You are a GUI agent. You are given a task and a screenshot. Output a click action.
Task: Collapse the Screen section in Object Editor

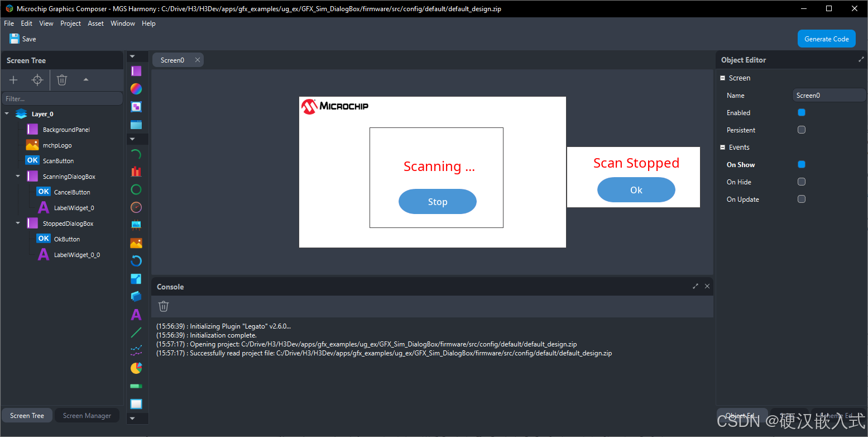pos(722,78)
